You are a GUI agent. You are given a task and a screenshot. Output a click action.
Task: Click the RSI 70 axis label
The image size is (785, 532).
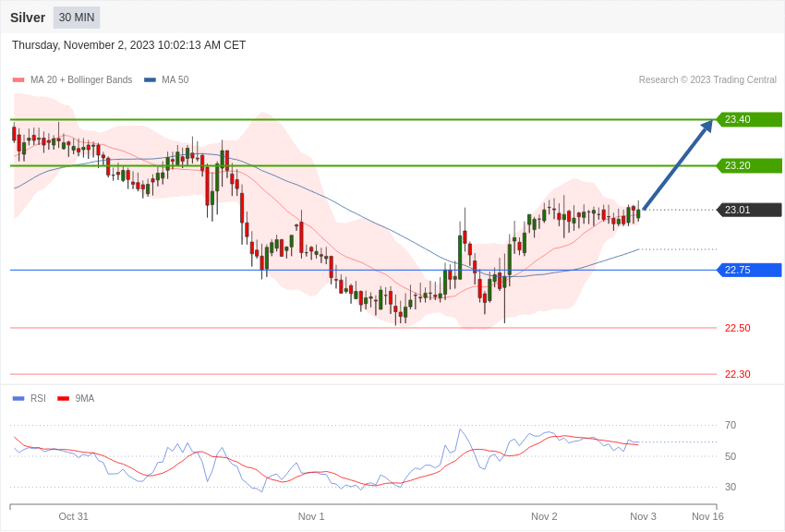click(731, 426)
